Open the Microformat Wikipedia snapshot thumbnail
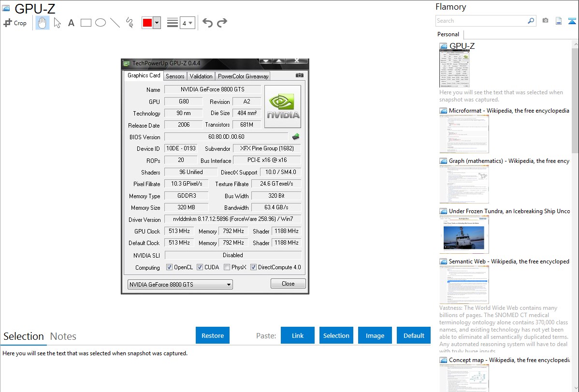 pyautogui.click(x=464, y=134)
